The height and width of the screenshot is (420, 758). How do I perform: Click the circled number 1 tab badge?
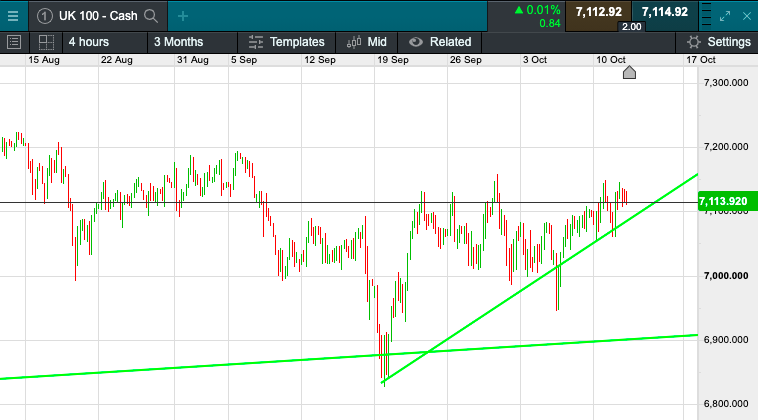(x=45, y=15)
